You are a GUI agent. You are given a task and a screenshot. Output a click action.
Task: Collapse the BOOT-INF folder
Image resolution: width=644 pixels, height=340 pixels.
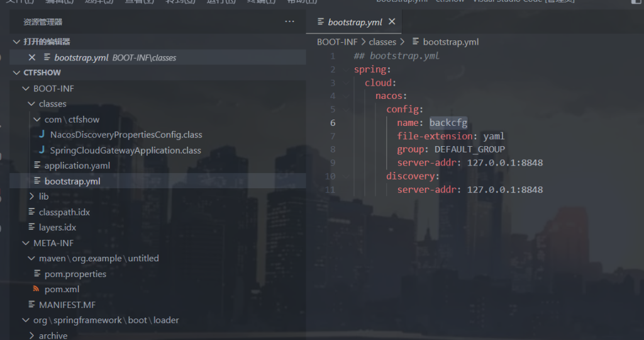[x=26, y=89]
